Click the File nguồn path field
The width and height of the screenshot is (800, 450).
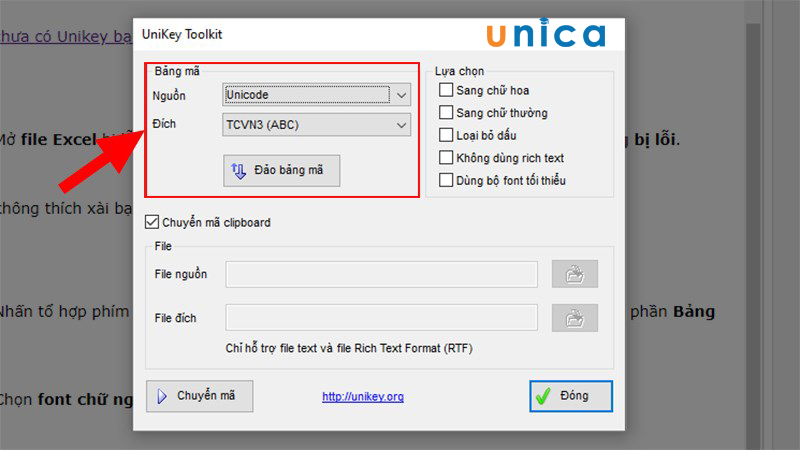[x=382, y=274]
